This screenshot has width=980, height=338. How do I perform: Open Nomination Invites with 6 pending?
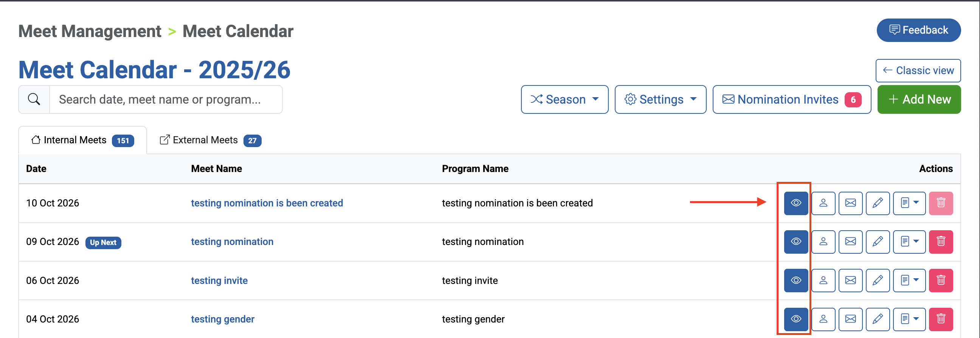tap(792, 99)
